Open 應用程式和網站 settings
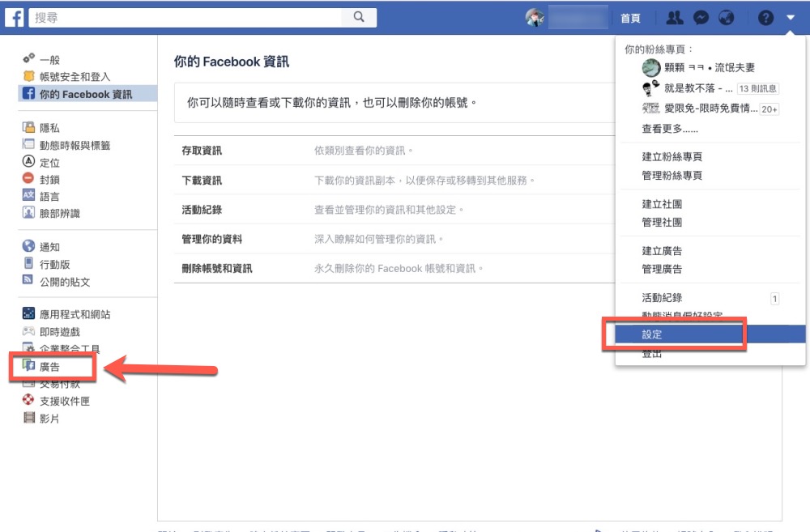Viewport: 810px width, 532px height. (75, 314)
